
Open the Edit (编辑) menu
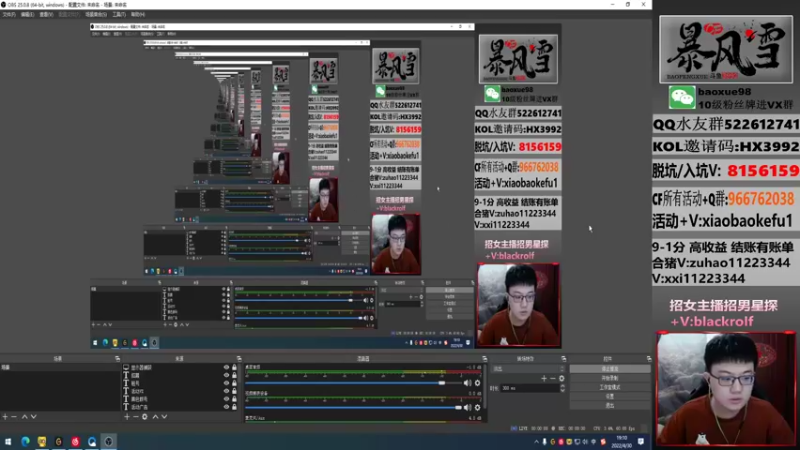(x=27, y=14)
